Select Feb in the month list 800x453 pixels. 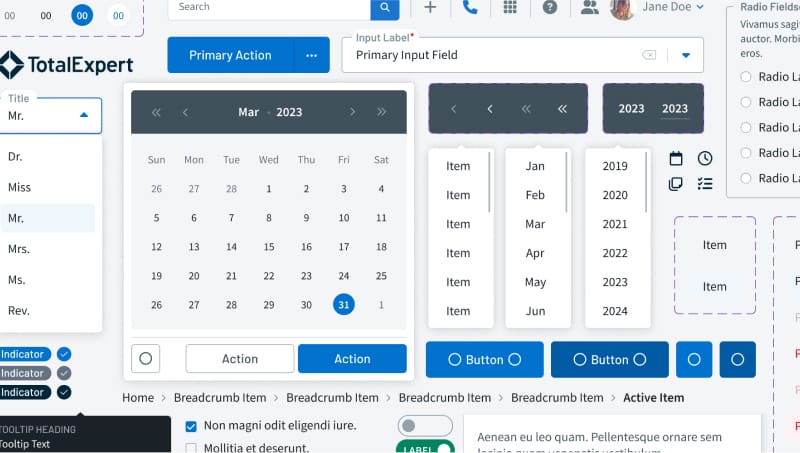pyautogui.click(x=535, y=195)
